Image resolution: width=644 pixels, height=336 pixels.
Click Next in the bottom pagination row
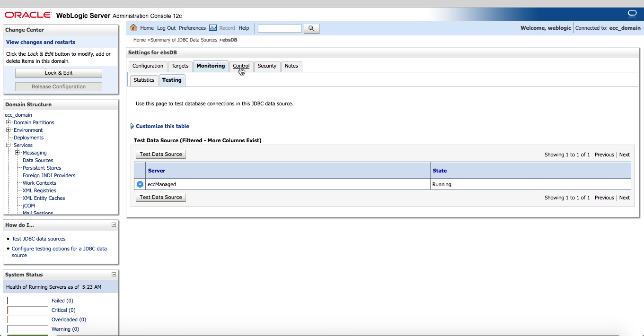coord(625,198)
